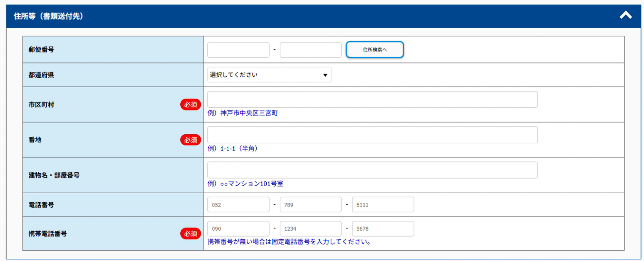Click into the 市区町村 text field

(x=372, y=100)
